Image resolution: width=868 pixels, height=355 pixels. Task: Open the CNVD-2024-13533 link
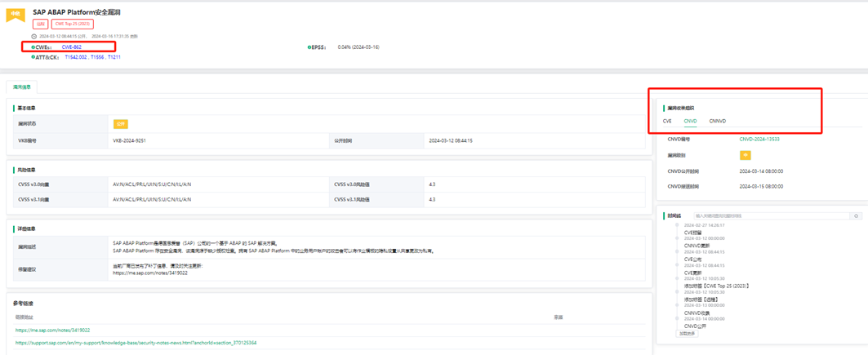coord(759,140)
